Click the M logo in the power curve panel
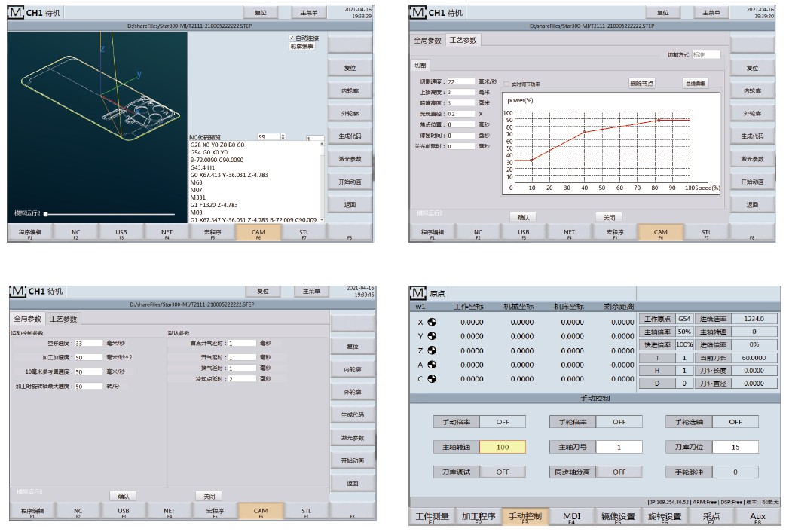This screenshot has height=532, width=789. click(417, 13)
